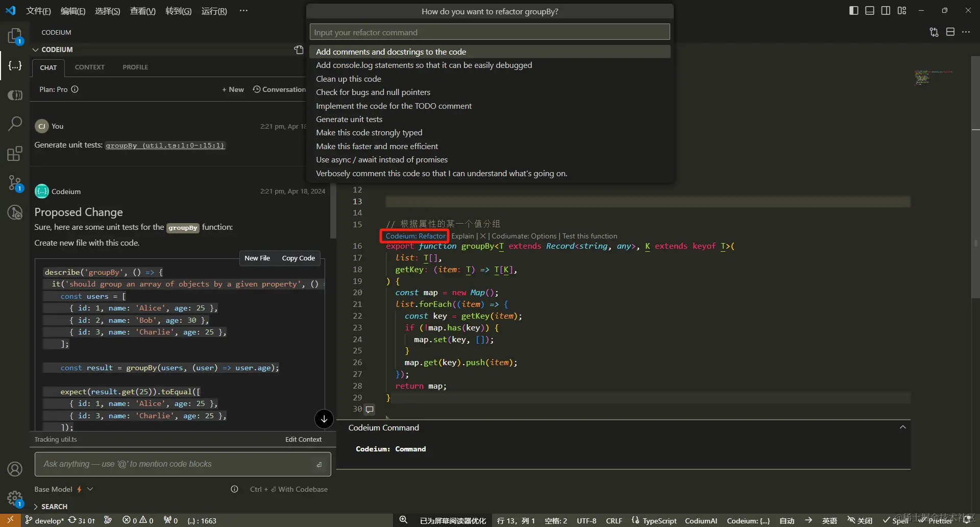Click errors and warnings status indicator
Viewport: 980px width, 527px height.
coord(138,520)
